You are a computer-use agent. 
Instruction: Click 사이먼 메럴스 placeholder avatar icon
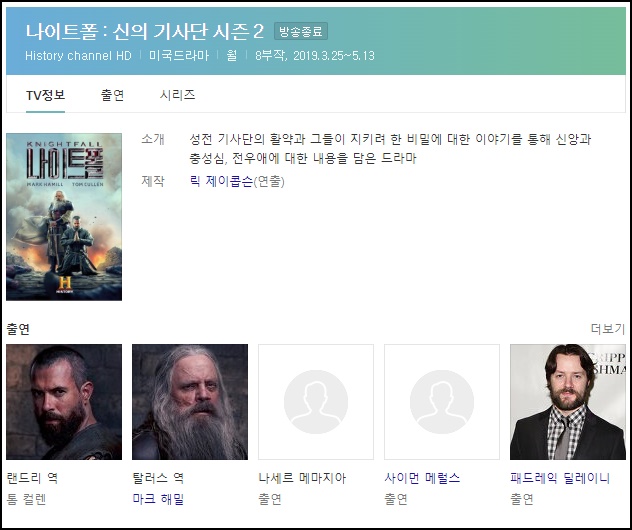[442, 402]
